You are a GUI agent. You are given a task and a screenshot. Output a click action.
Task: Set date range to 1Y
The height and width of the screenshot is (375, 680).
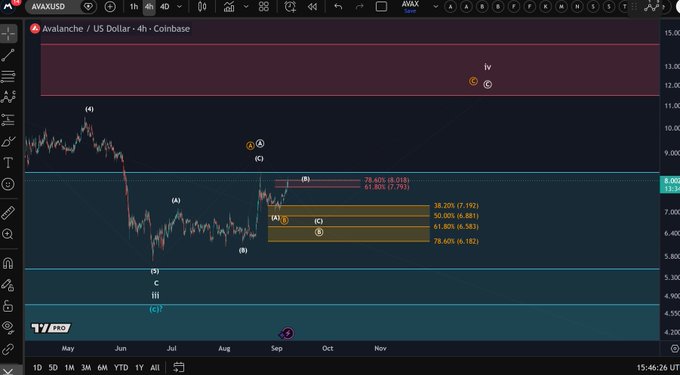139,368
